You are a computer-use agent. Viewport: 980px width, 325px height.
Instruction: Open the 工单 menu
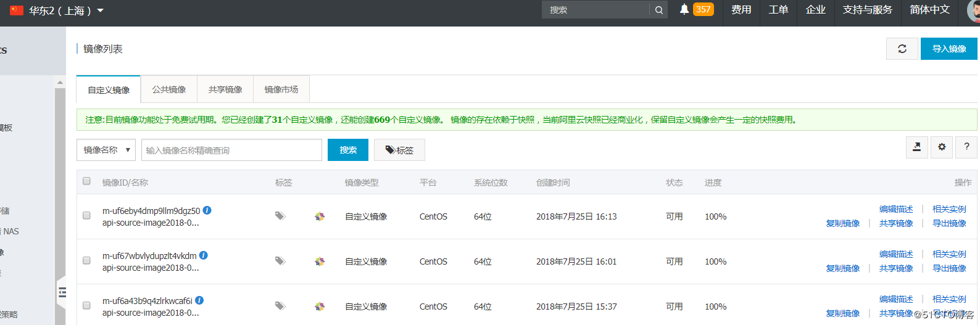pos(778,10)
